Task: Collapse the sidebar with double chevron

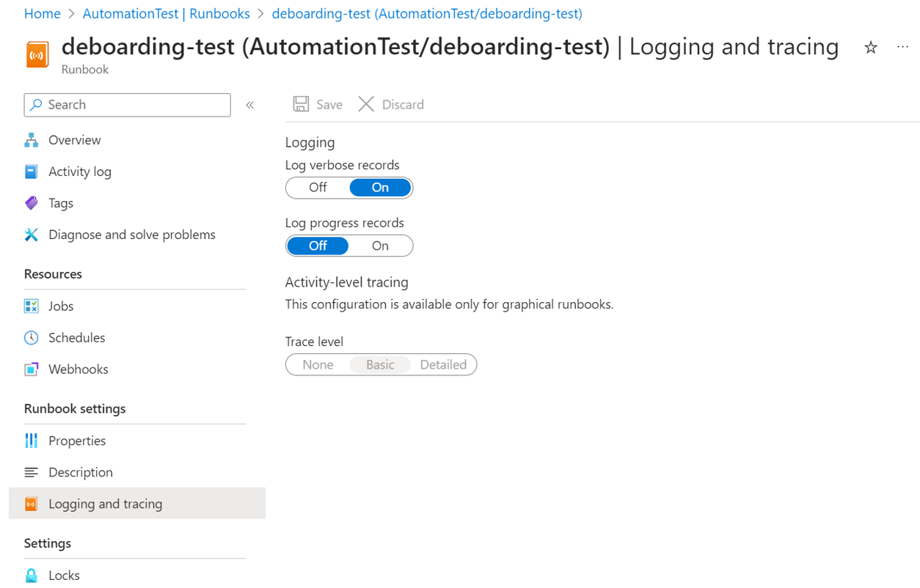Action: coord(250,105)
